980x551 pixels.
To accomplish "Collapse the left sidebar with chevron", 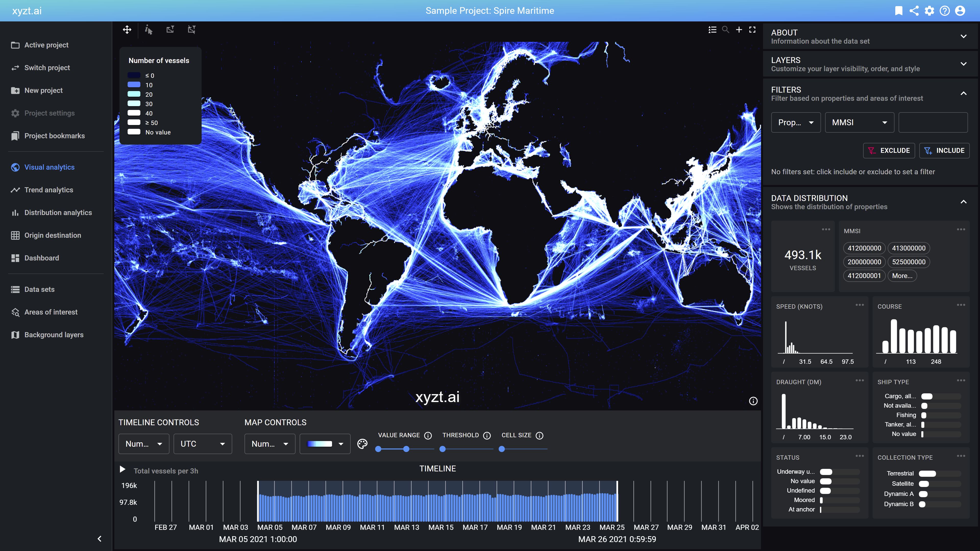I will tap(100, 539).
